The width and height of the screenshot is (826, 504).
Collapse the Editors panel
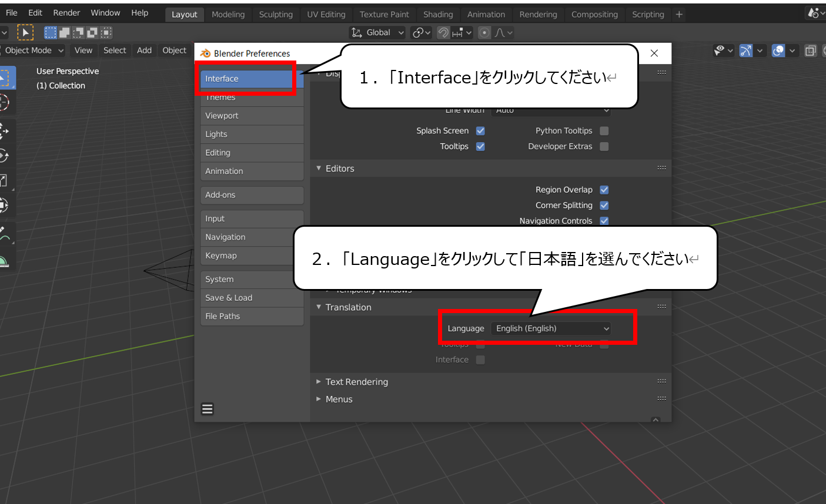[x=319, y=169]
